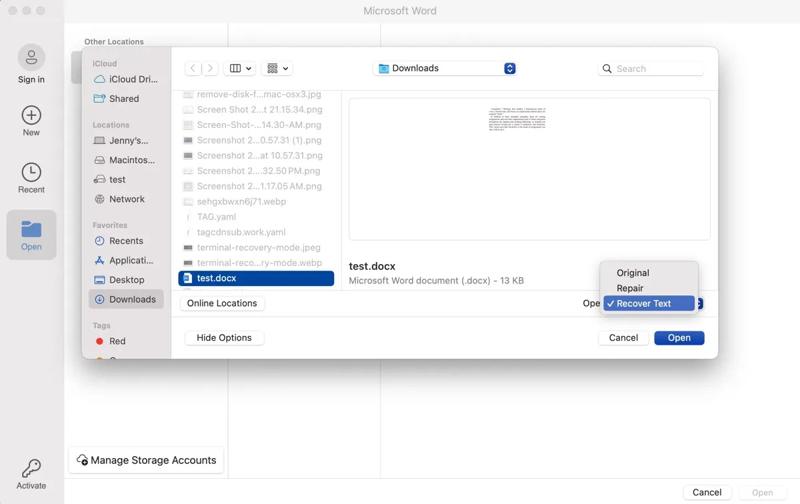Click Screenshot 2...1.17.05 AM.png file
The height and width of the screenshot is (504, 800).
pos(256,186)
